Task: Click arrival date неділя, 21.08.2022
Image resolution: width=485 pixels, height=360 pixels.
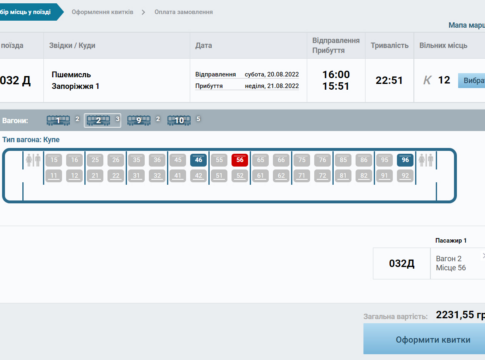Action: [x=272, y=86]
